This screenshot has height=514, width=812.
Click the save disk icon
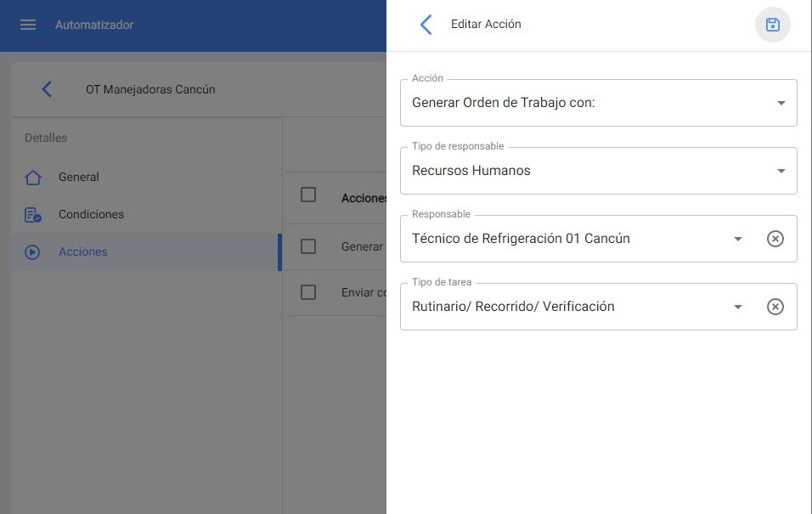(772, 25)
